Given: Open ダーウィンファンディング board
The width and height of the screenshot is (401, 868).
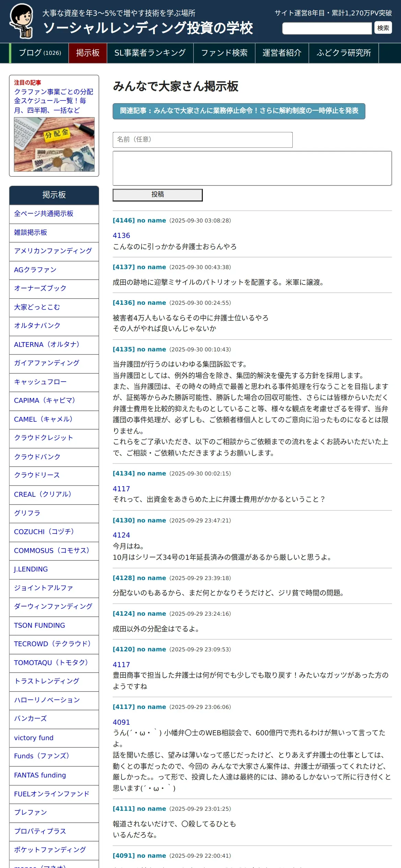Looking at the screenshot, I should tap(54, 607).
